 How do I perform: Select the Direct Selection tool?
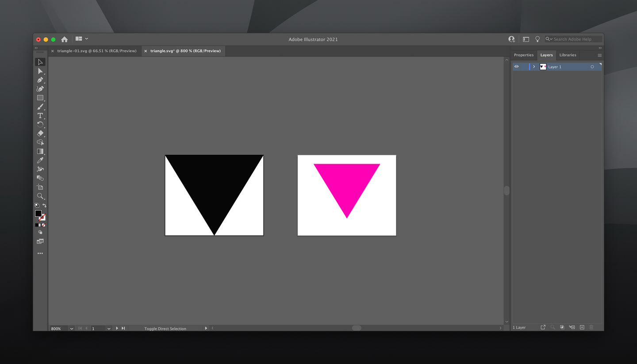[x=40, y=71]
